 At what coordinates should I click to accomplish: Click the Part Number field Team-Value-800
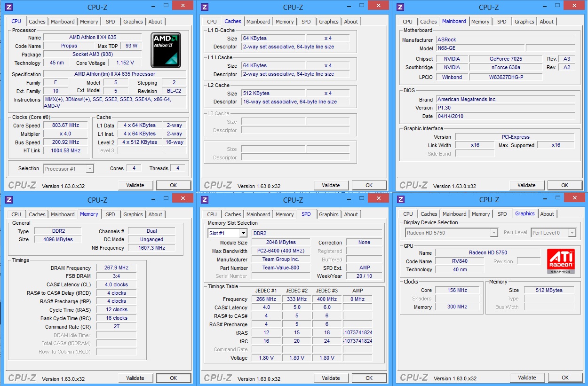click(281, 268)
